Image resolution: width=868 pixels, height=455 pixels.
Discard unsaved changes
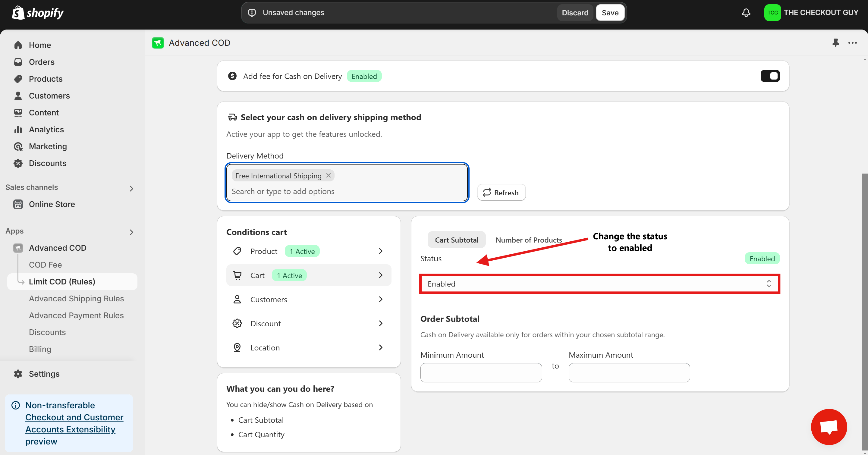[x=575, y=13]
